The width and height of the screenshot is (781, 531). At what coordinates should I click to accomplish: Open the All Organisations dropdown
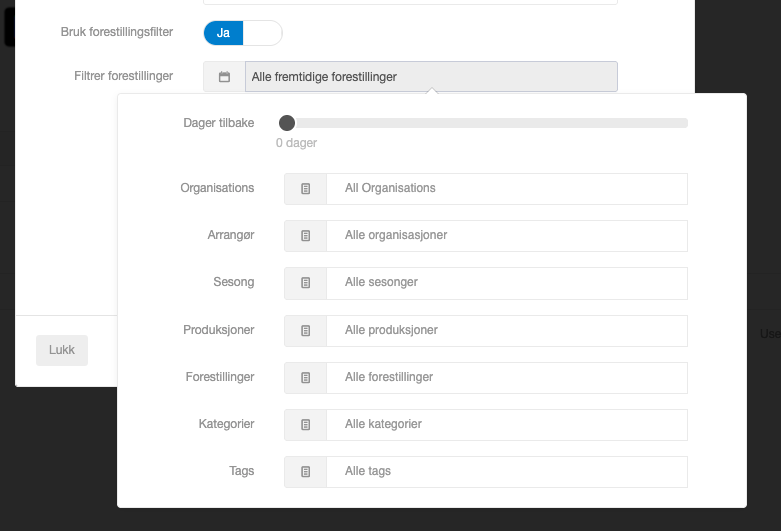coord(507,189)
